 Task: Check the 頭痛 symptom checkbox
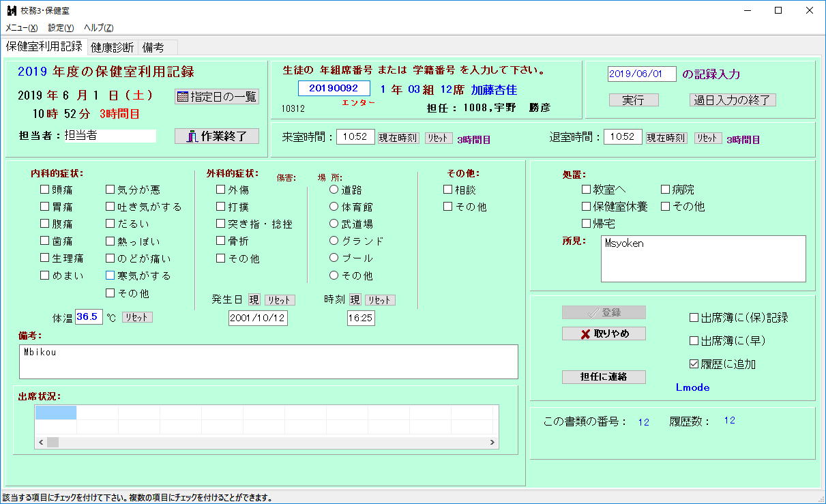[x=45, y=190]
